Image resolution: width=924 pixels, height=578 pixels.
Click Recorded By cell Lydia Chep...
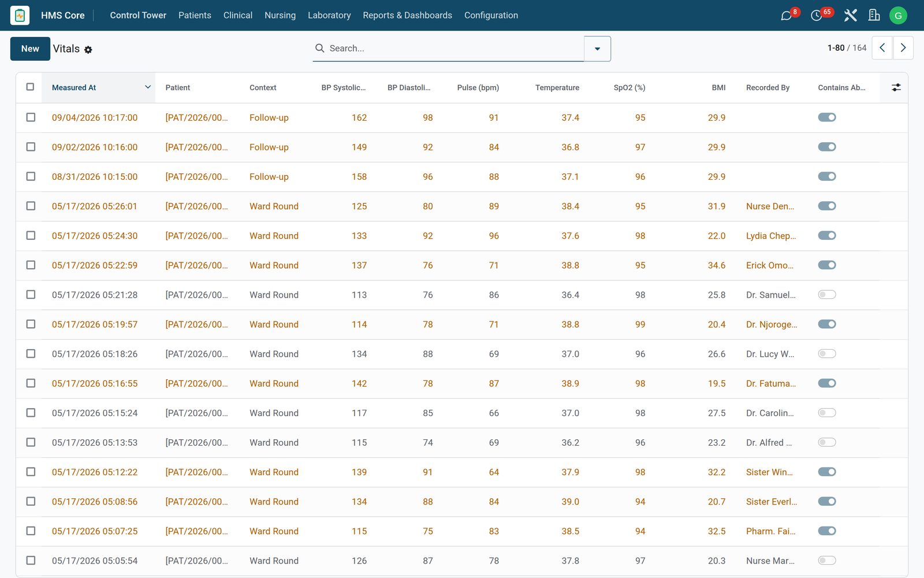pos(771,236)
